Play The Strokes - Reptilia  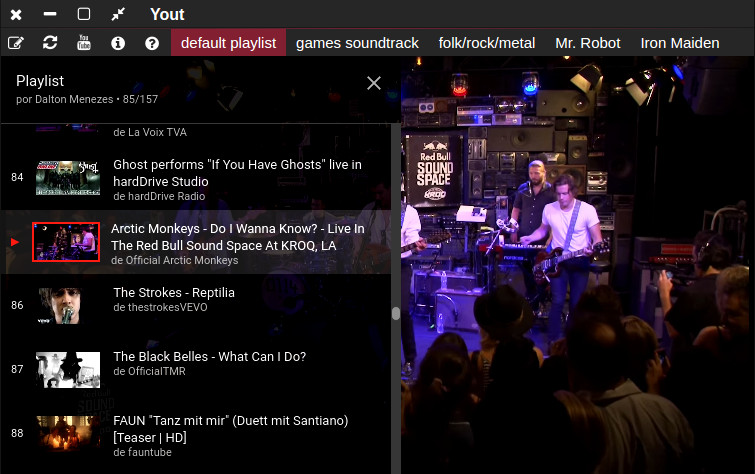click(174, 292)
